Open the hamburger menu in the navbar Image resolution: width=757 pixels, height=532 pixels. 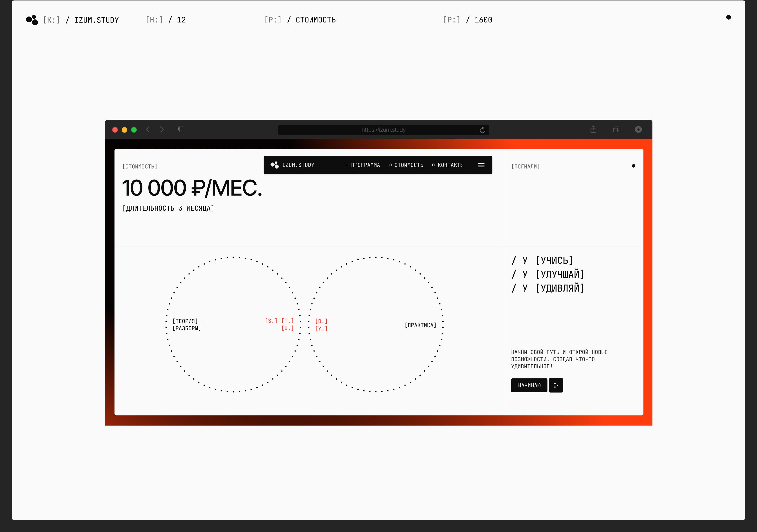[481, 165]
